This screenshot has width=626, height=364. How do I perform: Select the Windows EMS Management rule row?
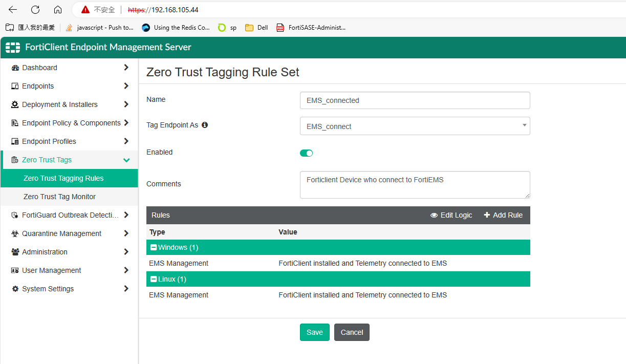click(338, 263)
